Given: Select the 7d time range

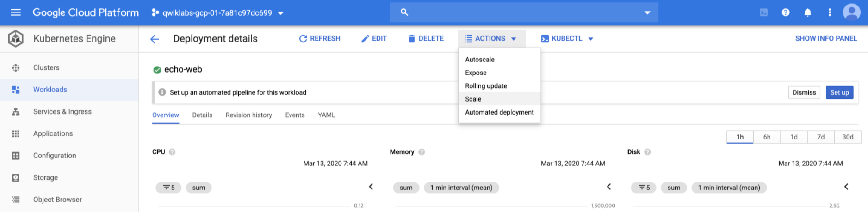Looking at the screenshot, I should (x=821, y=137).
